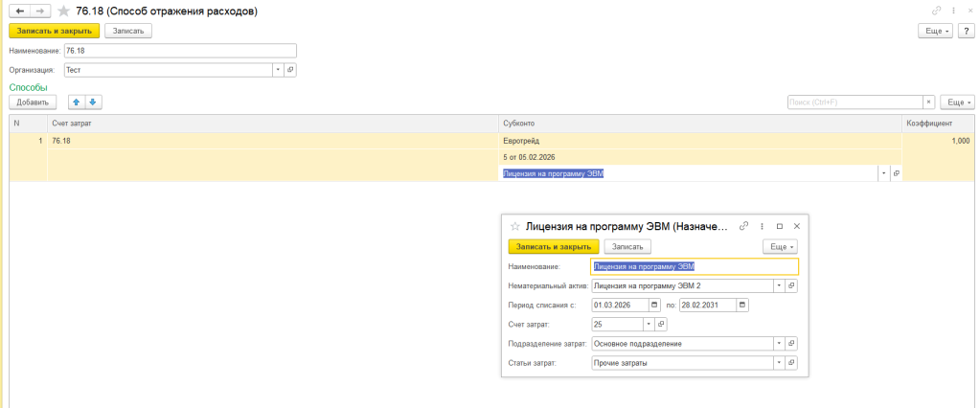
Task: Go back with the left arrow button
Action: pyautogui.click(x=19, y=11)
